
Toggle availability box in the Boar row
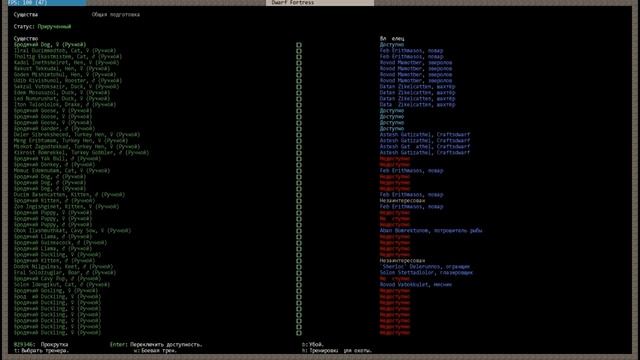pyautogui.click(x=299, y=273)
